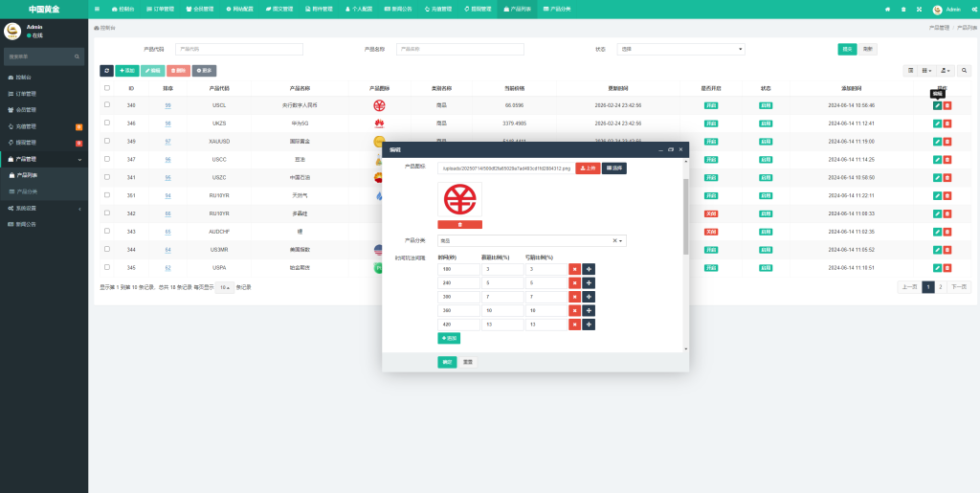Click the home icon in the top bar
Screen dimensions: 980x493
tap(887, 9)
